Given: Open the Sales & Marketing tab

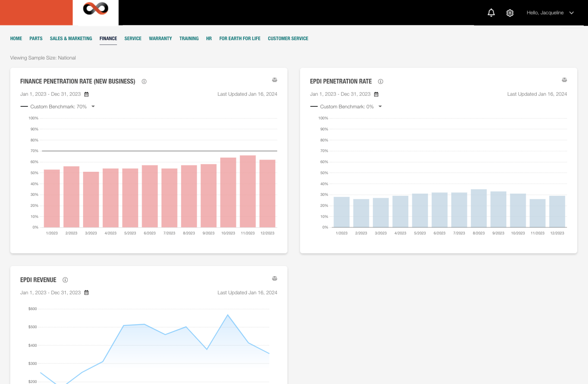Looking at the screenshot, I should (x=71, y=38).
